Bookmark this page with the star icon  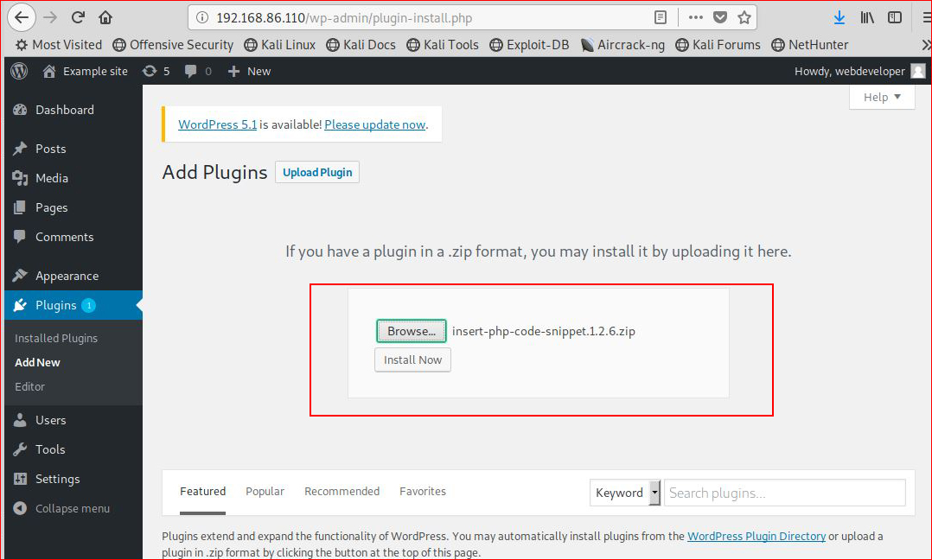point(744,18)
